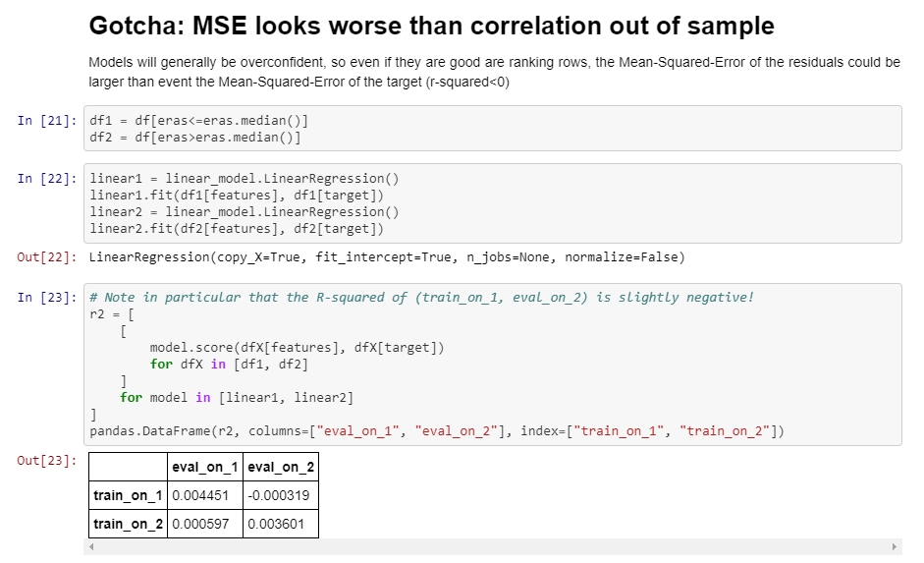The width and height of the screenshot is (924, 563).
Task: Click the R-squared comment line in the code cell
Action: coord(421,298)
